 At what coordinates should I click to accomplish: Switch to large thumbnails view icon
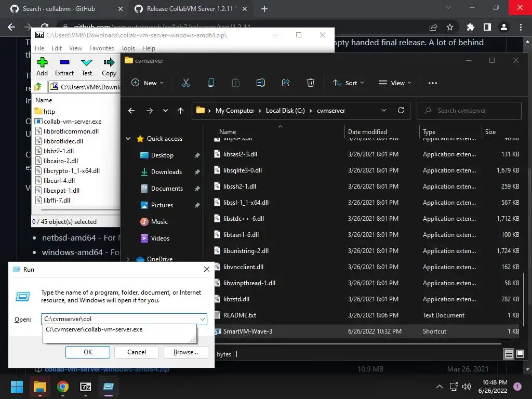click(520, 354)
